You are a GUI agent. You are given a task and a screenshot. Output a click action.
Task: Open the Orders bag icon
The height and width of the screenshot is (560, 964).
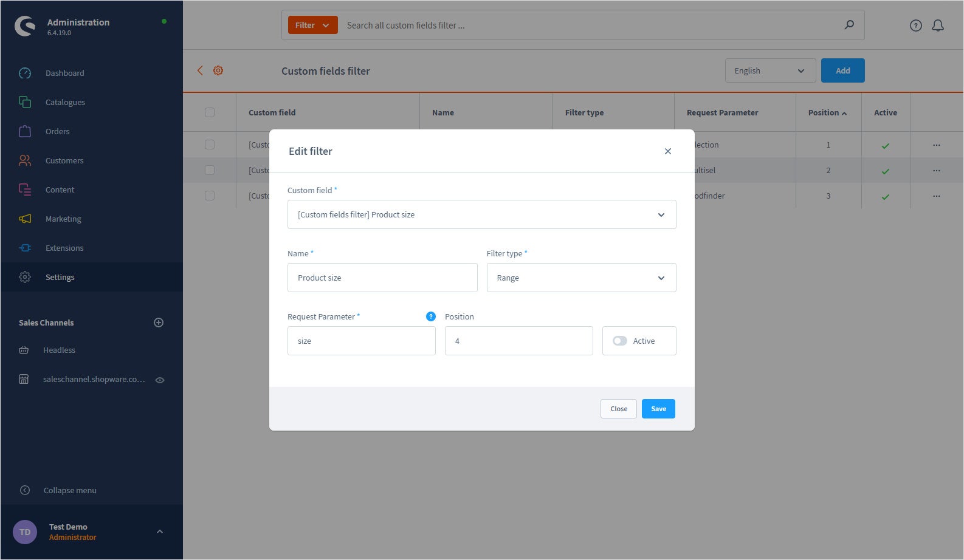coord(25,131)
